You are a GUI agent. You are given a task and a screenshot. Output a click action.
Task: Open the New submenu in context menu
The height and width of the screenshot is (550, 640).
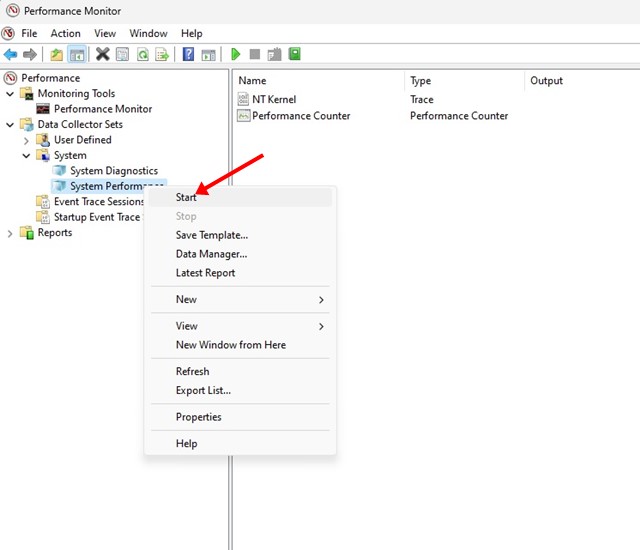pos(187,299)
